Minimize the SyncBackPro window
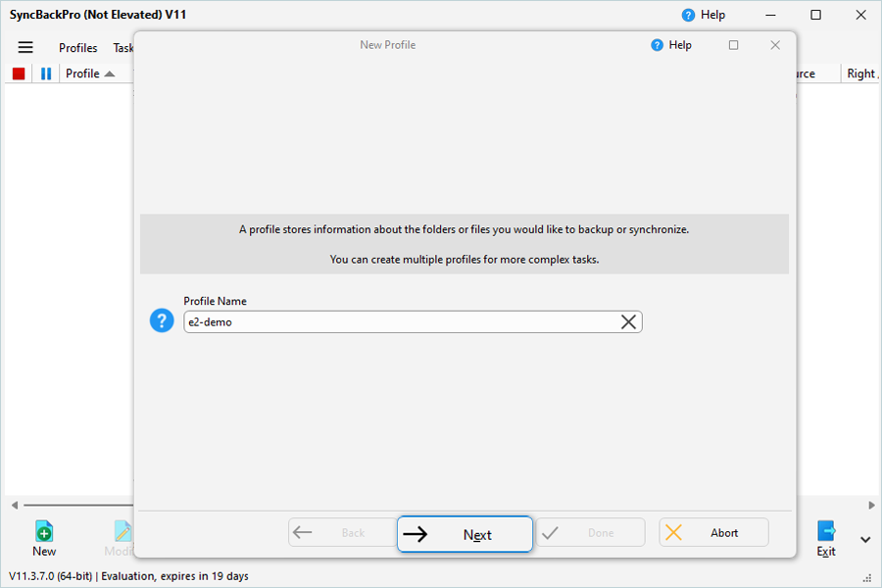Screen dimensions: 882x588 point(770,16)
